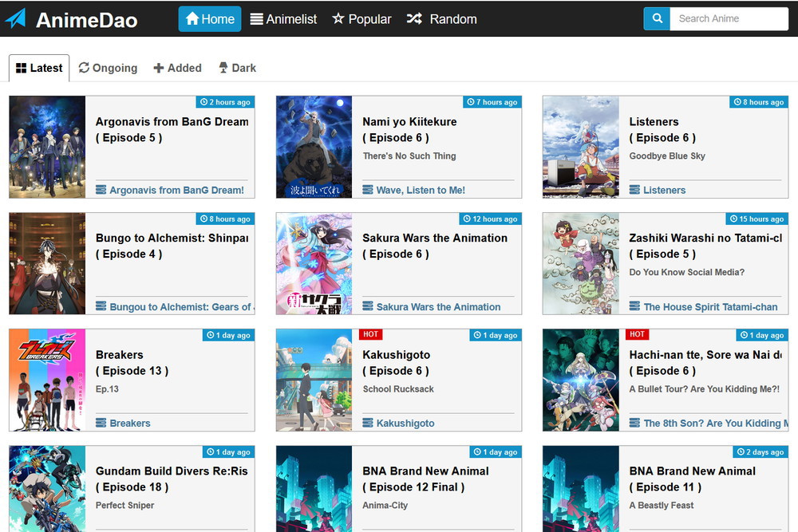Open Breakers Episode 13 title
This screenshot has height=532, width=798.
pyautogui.click(x=132, y=363)
